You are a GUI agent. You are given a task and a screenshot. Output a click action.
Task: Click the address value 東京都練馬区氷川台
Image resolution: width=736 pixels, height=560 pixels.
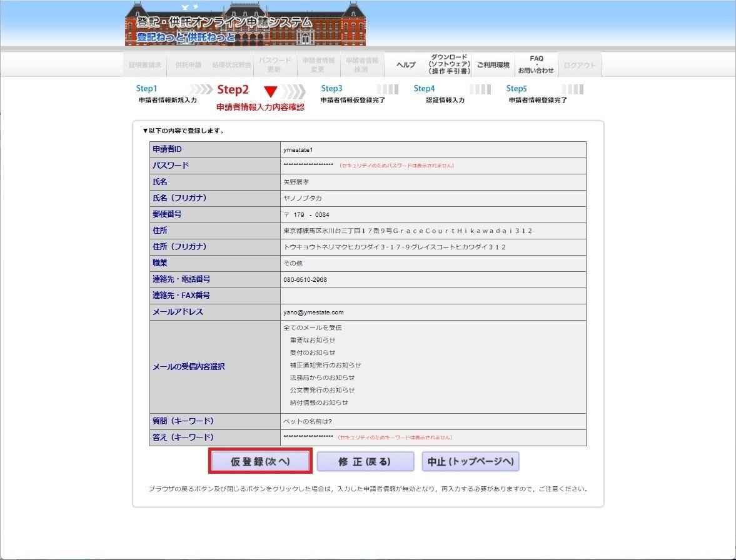coord(408,231)
